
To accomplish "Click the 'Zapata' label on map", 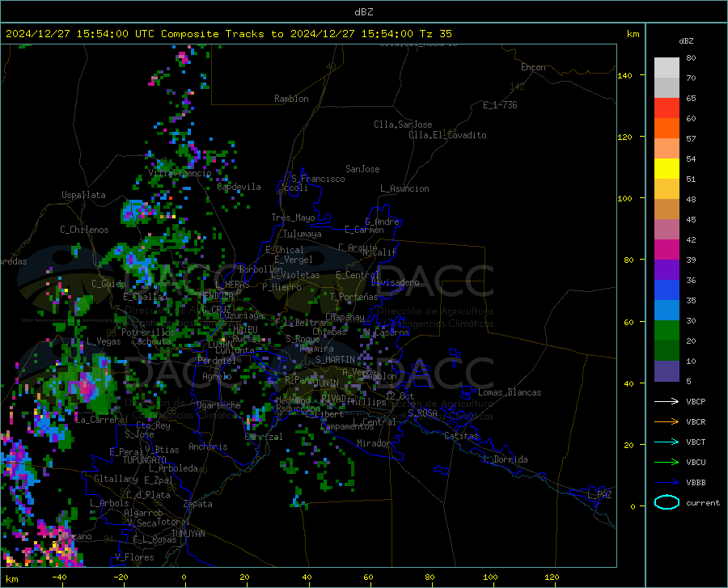I will (x=198, y=504).
